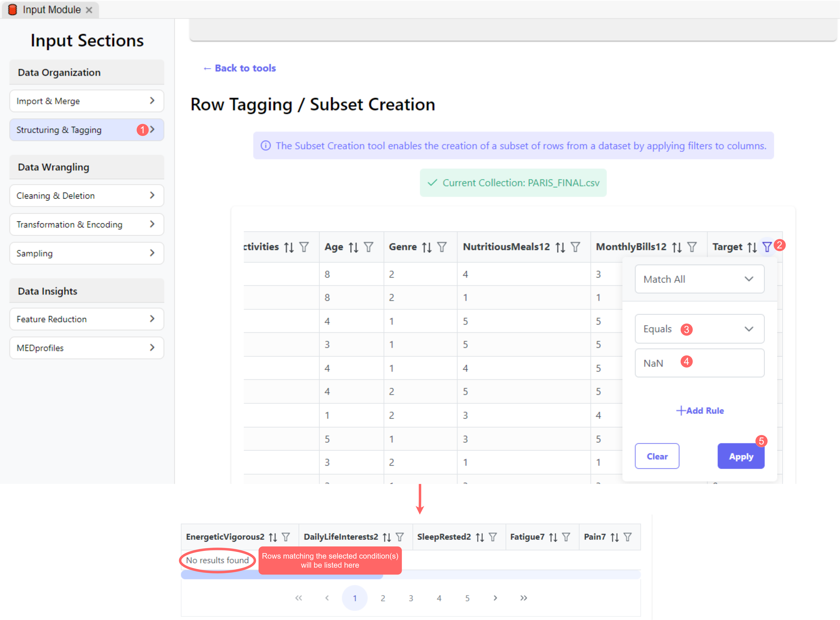Click the Clear filter button

point(657,456)
